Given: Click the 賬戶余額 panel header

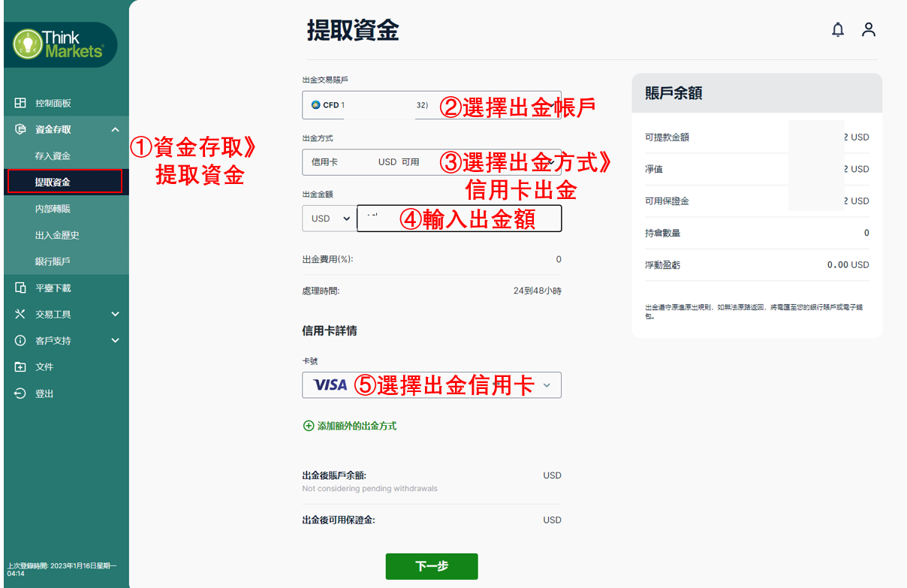Looking at the screenshot, I should click(757, 93).
